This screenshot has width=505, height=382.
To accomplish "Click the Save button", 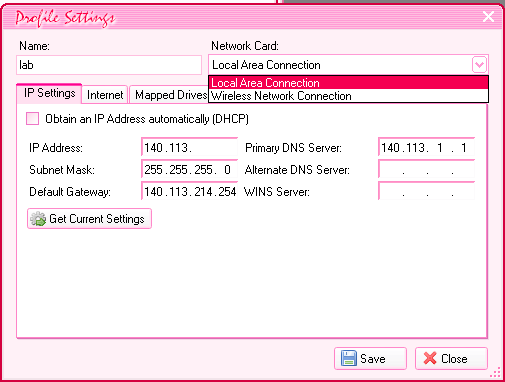I will pyautogui.click(x=370, y=359).
